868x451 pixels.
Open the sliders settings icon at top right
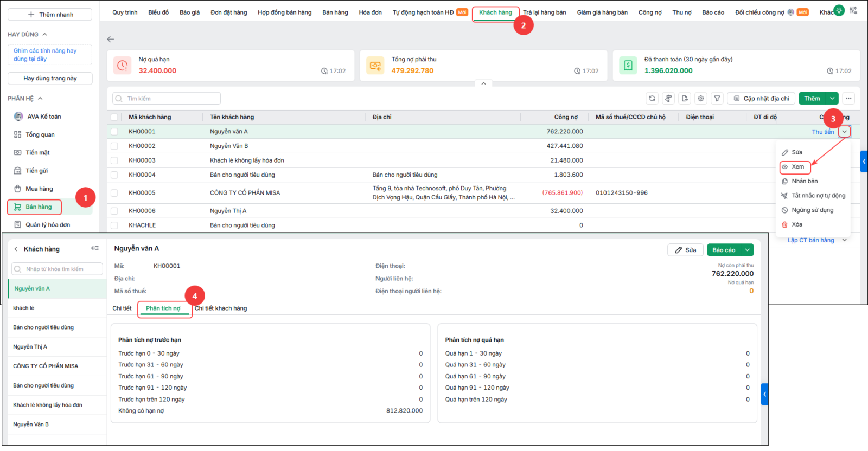[853, 10]
